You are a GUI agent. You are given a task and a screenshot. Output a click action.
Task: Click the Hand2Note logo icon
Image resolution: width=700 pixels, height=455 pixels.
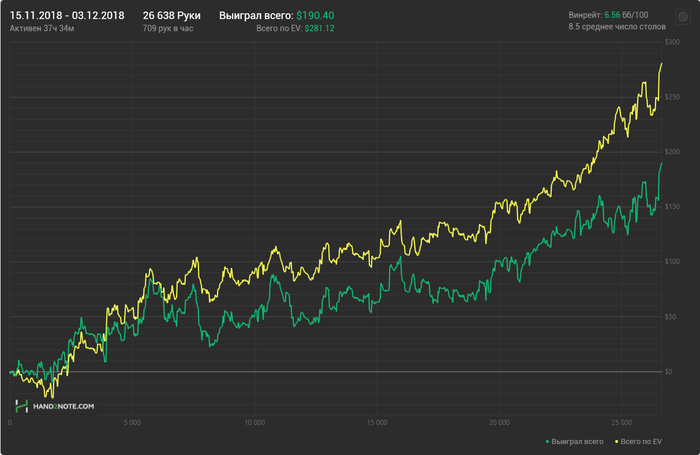(21, 406)
